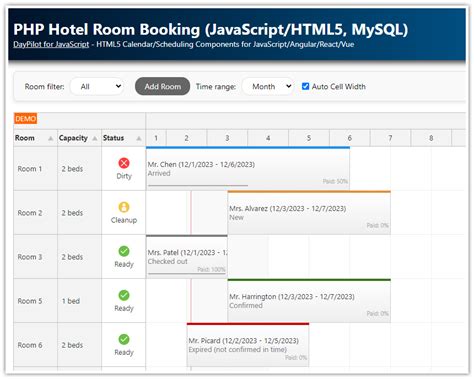
Task: Click the 'Dirty' label in Room 1 row
Action: tap(124, 176)
